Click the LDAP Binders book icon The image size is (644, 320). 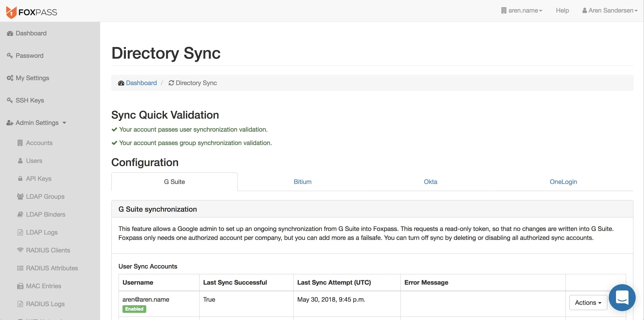pyautogui.click(x=20, y=214)
